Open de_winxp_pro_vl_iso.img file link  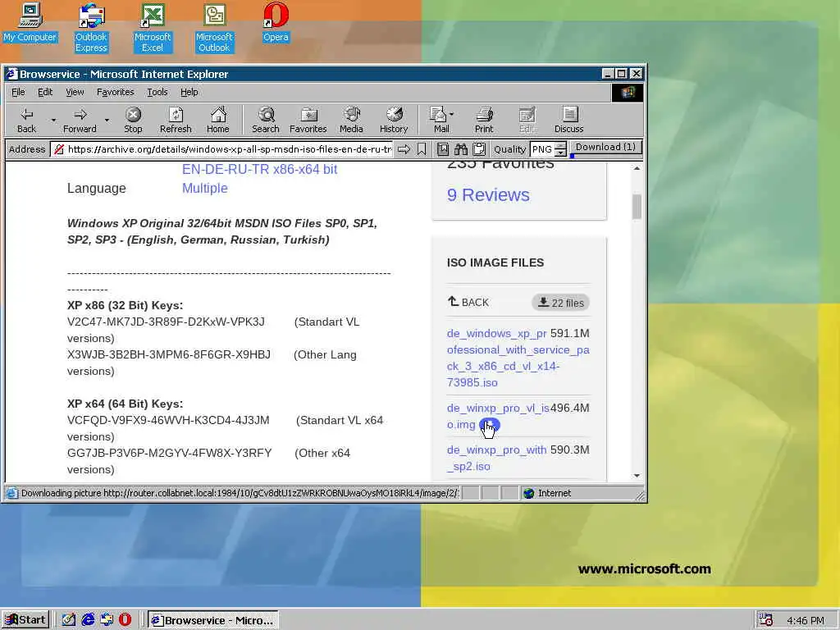pos(498,416)
